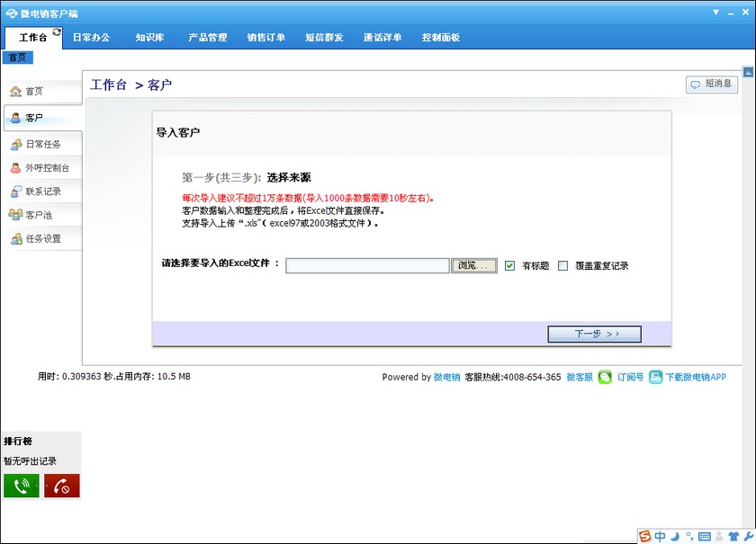Image resolution: width=756 pixels, height=544 pixels.
Task: Click the refresh icon on the 工作台 tab
Action: (57, 31)
